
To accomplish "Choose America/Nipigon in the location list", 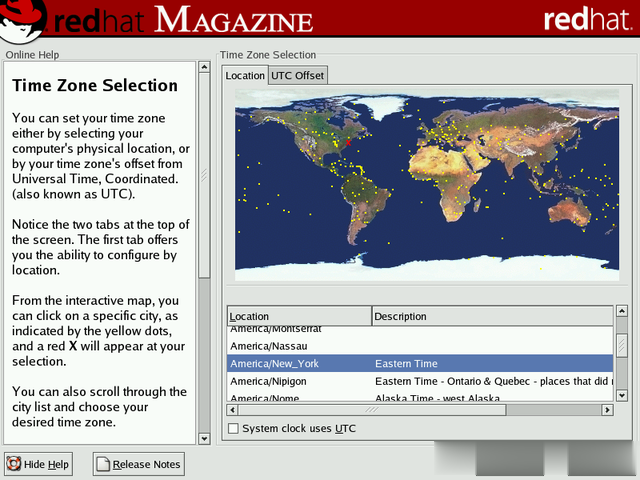I will 420,381.
